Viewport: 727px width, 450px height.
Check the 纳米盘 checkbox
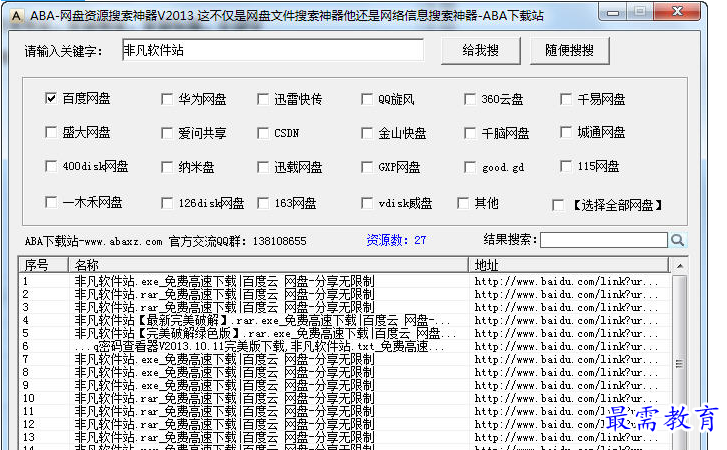click(x=166, y=167)
